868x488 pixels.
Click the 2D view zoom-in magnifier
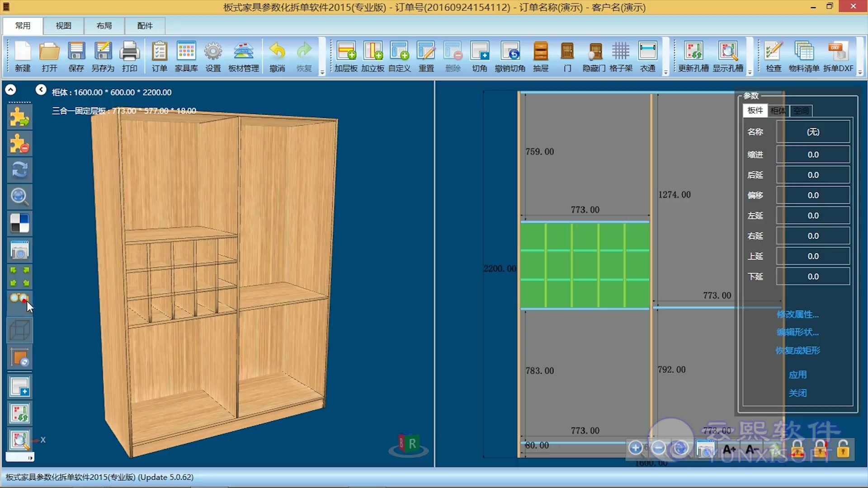pos(635,448)
